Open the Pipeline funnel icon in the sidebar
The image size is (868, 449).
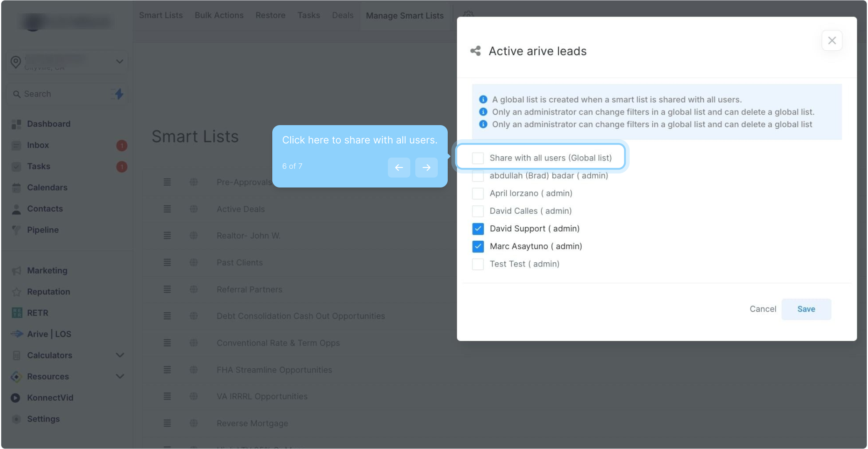click(16, 230)
